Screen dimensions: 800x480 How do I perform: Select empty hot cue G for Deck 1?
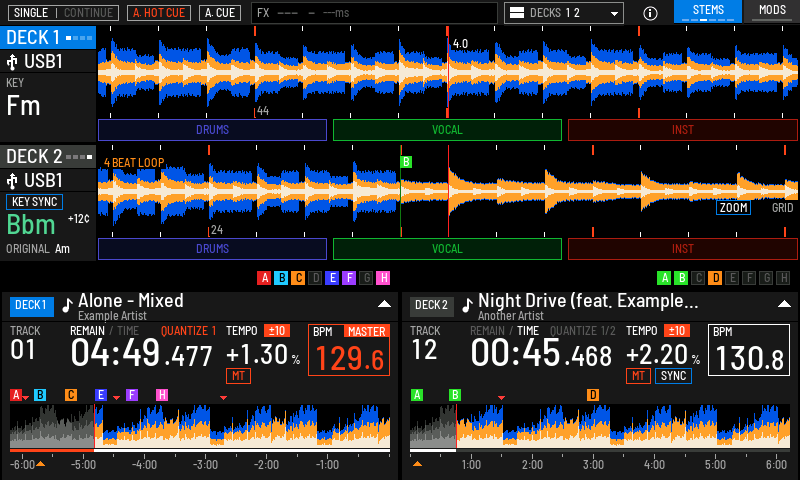coord(366,278)
